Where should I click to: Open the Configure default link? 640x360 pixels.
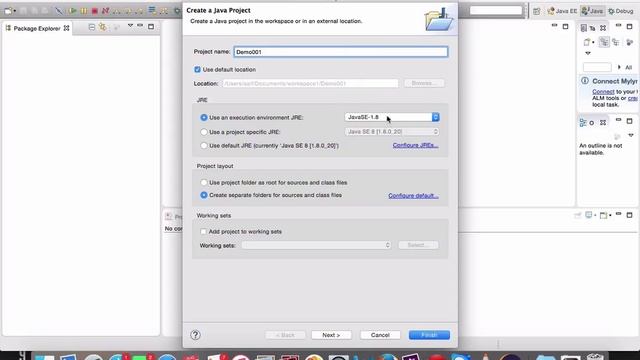[x=413, y=196]
